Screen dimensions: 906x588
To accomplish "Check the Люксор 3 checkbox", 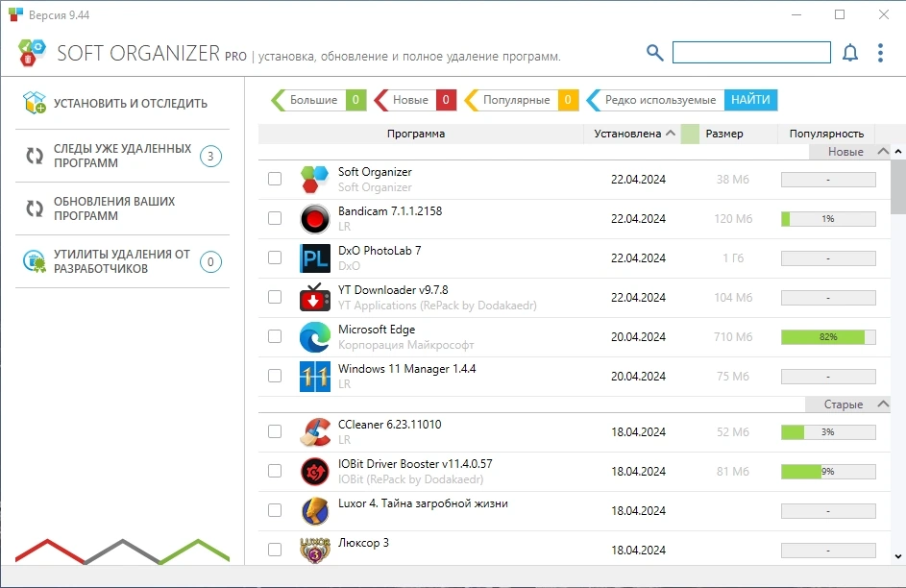I will [275, 550].
